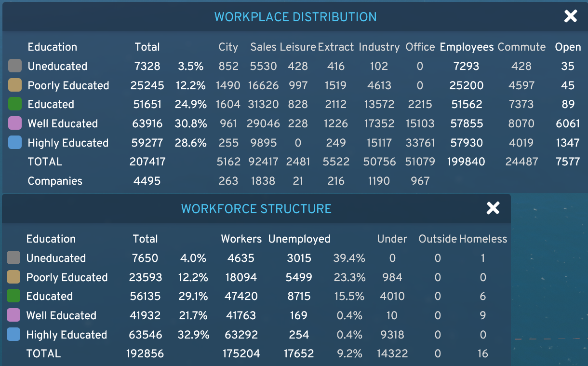
Task: Click the Extract column header
Action: coord(336,47)
